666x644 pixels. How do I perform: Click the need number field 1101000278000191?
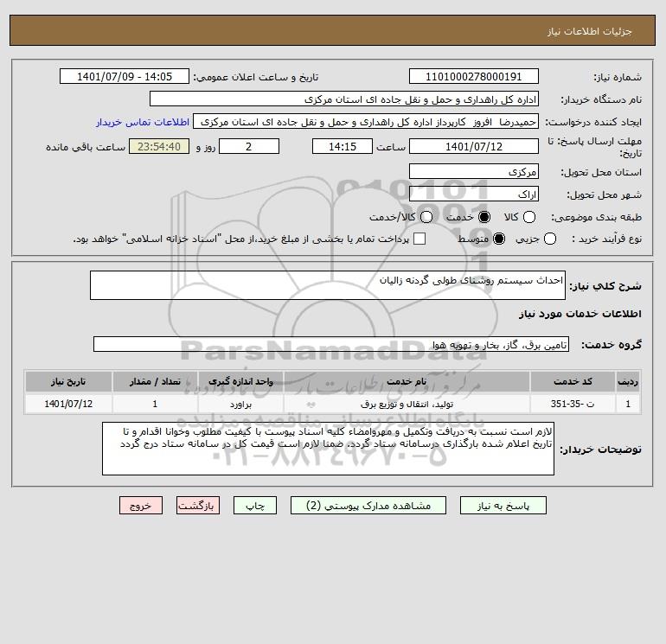point(474,76)
